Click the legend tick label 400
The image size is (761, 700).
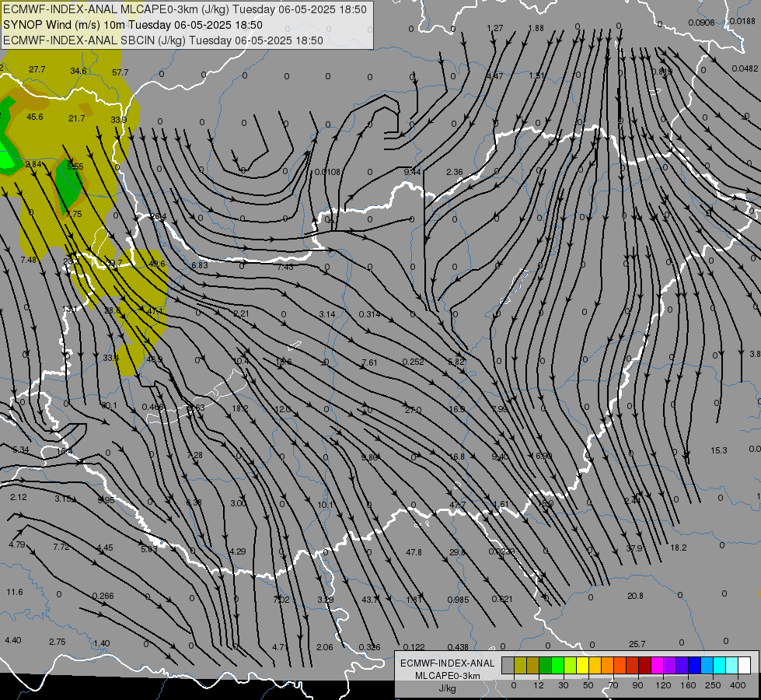[738, 685]
